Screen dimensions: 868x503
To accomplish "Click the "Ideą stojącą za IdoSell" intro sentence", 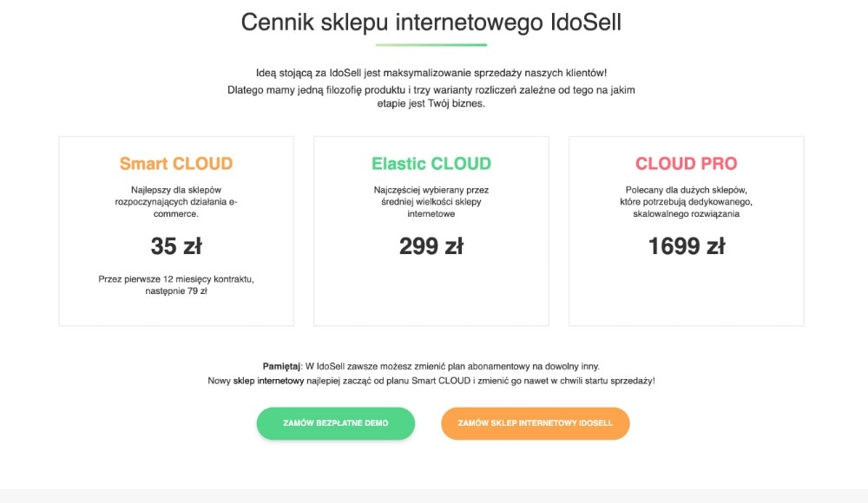I will (x=431, y=72).
